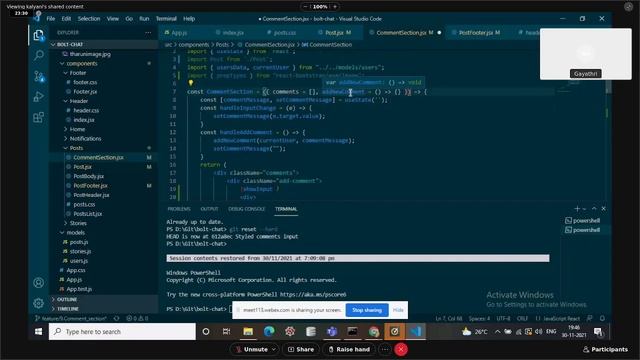Zoom out with minus in Webex zoom control
This screenshot has height=360, width=640.
coord(305,7)
